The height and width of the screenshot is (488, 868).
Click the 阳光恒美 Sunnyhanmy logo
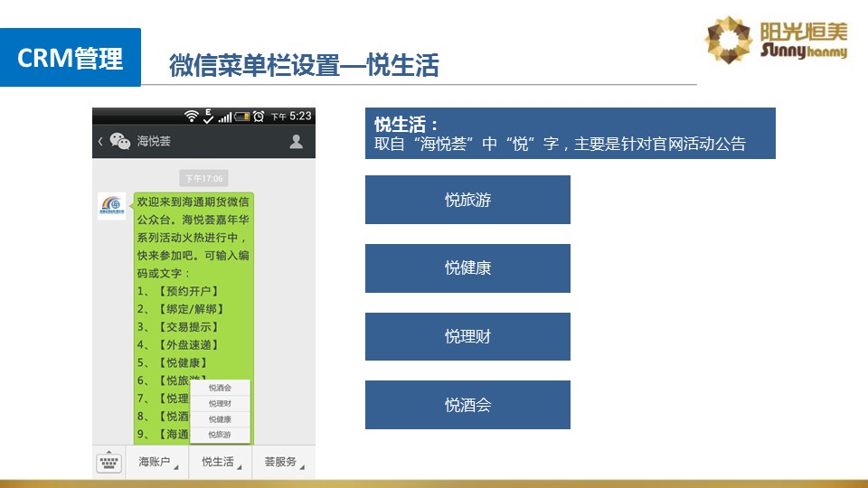(776, 40)
